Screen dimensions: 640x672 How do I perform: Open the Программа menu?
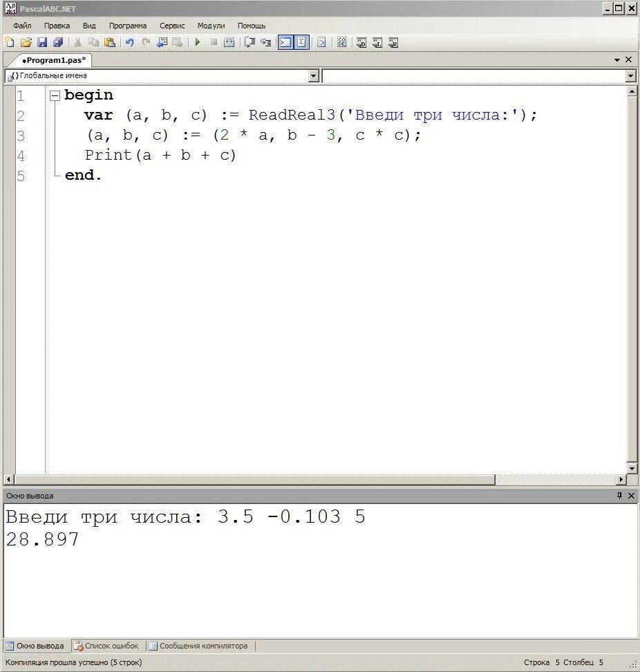pos(128,26)
